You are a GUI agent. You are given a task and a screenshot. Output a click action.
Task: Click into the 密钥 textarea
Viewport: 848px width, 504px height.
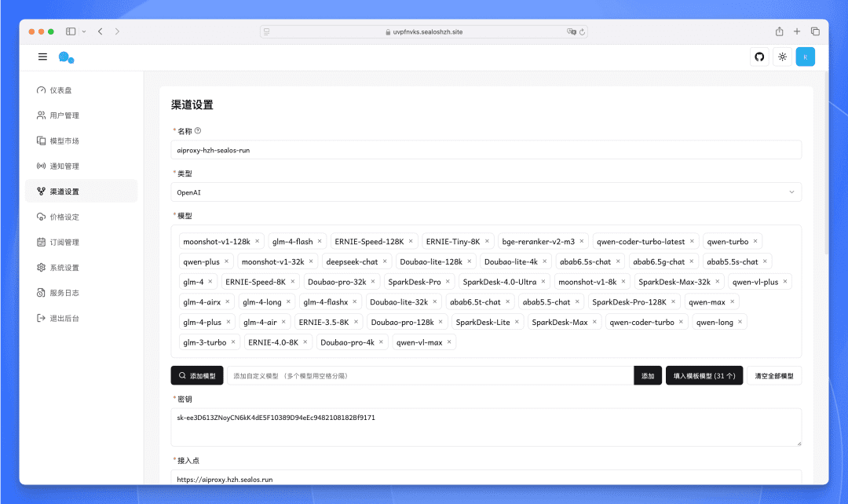pos(486,427)
